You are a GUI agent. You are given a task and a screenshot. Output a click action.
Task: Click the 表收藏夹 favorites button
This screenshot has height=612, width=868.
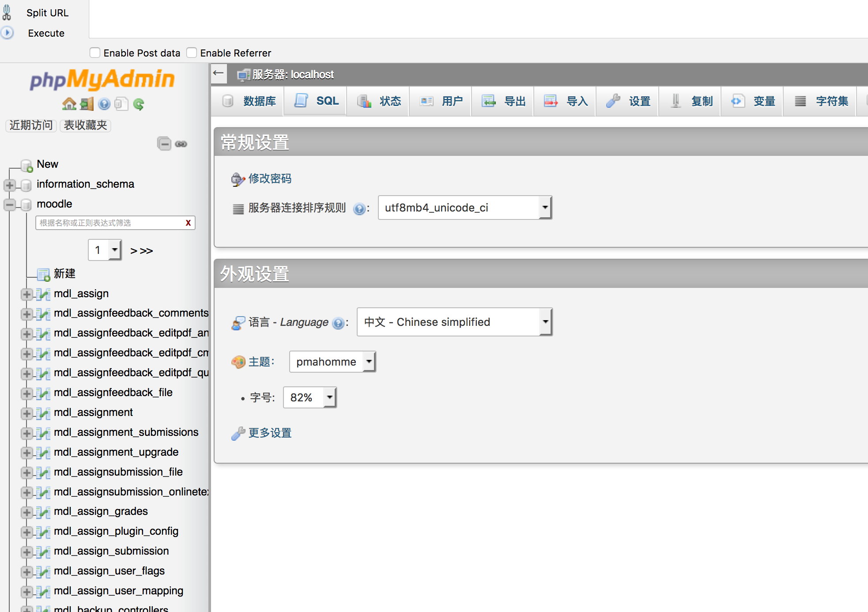coord(85,125)
